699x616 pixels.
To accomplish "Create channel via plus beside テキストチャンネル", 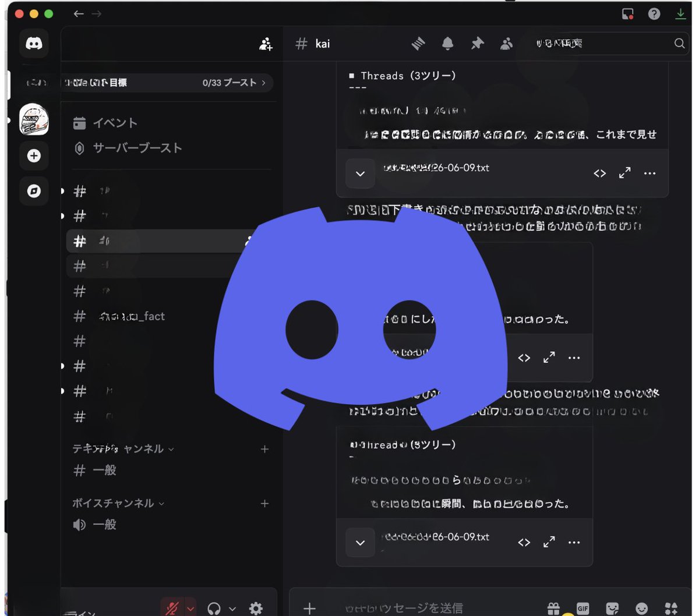I will (264, 449).
